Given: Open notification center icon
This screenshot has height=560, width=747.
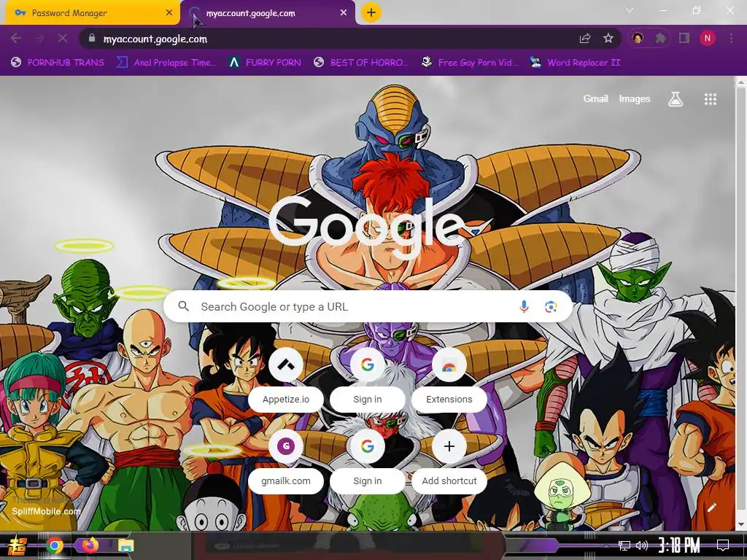Looking at the screenshot, I should [x=723, y=545].
